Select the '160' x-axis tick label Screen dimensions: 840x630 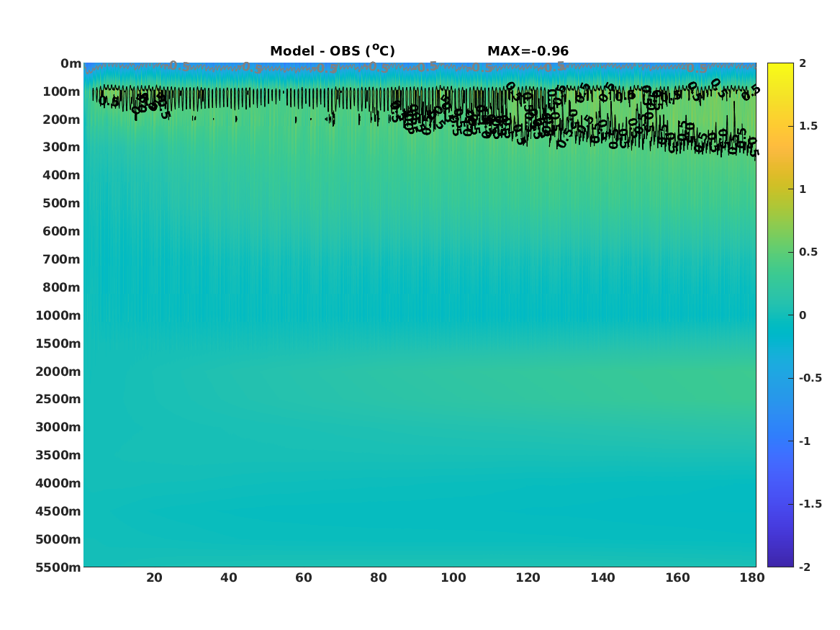pyautogui.click(x=677, y=577)
